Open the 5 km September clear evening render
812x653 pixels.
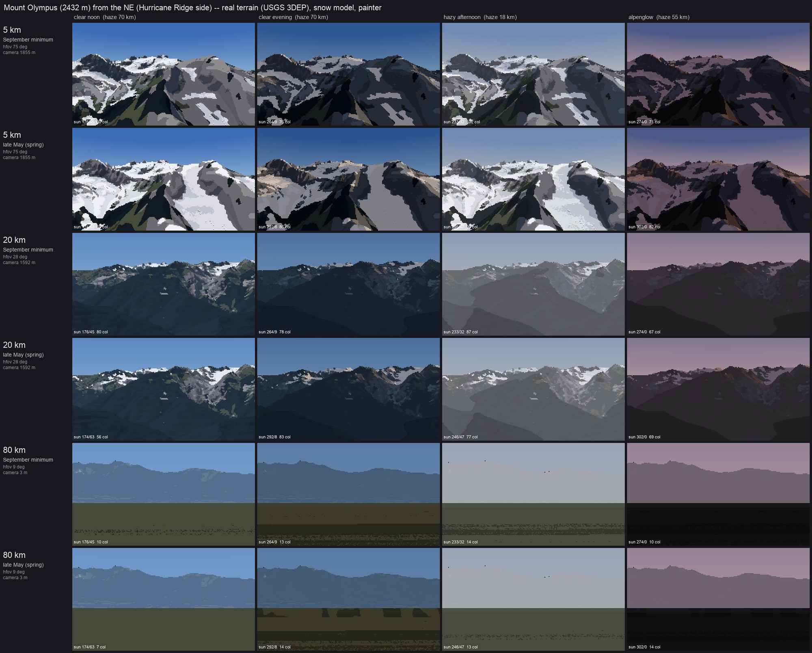tap(348, 74)
